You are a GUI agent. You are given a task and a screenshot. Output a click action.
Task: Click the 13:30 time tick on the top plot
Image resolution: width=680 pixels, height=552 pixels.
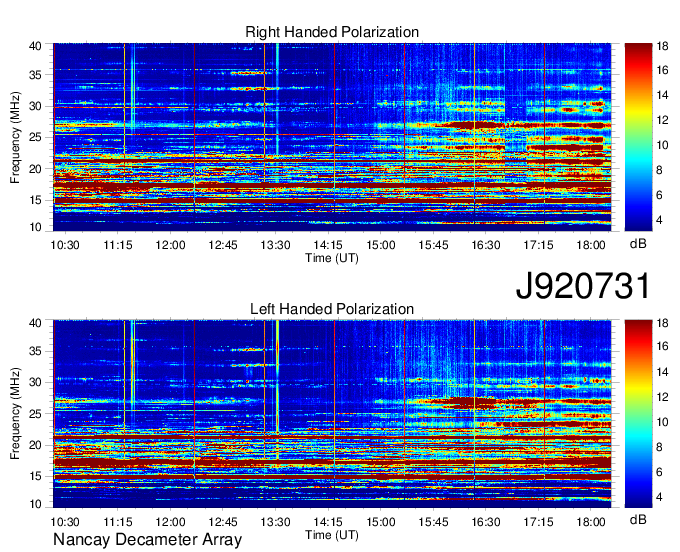[x=275, y=245]
